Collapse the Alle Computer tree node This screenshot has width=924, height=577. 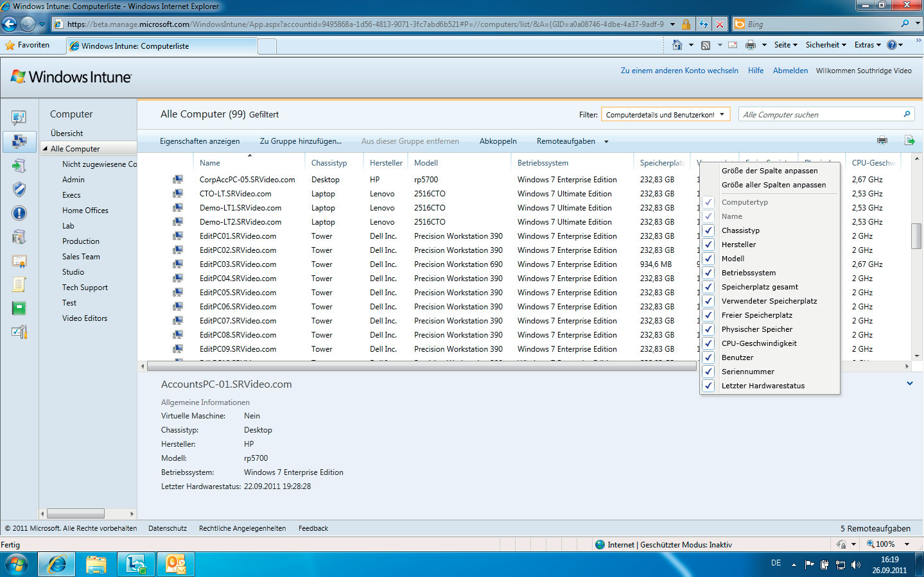[45, 149]
